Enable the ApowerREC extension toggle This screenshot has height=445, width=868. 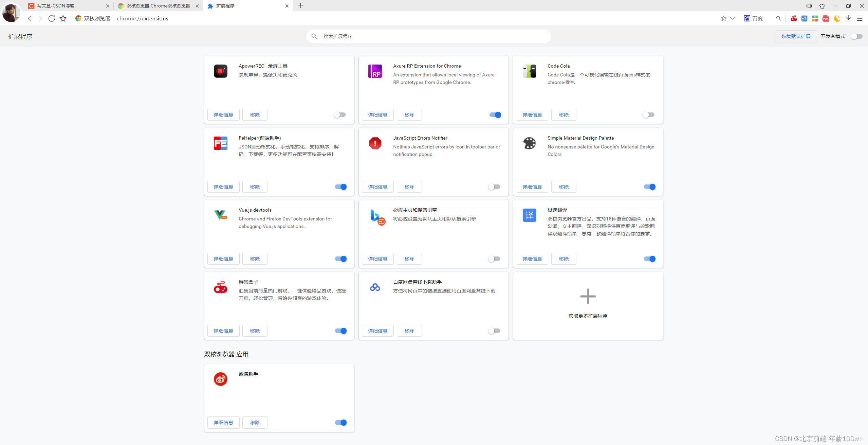(340, 115)
